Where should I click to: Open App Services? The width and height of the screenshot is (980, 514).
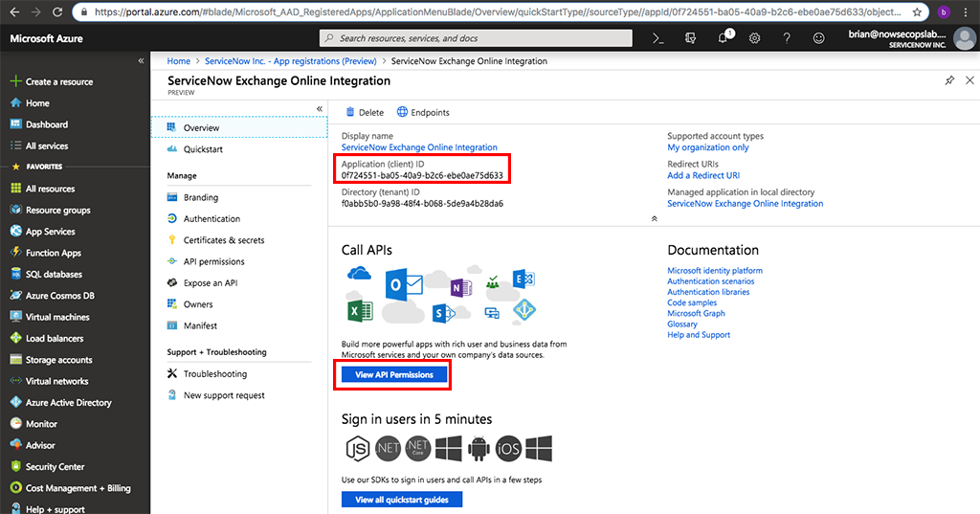click(42, 232)
